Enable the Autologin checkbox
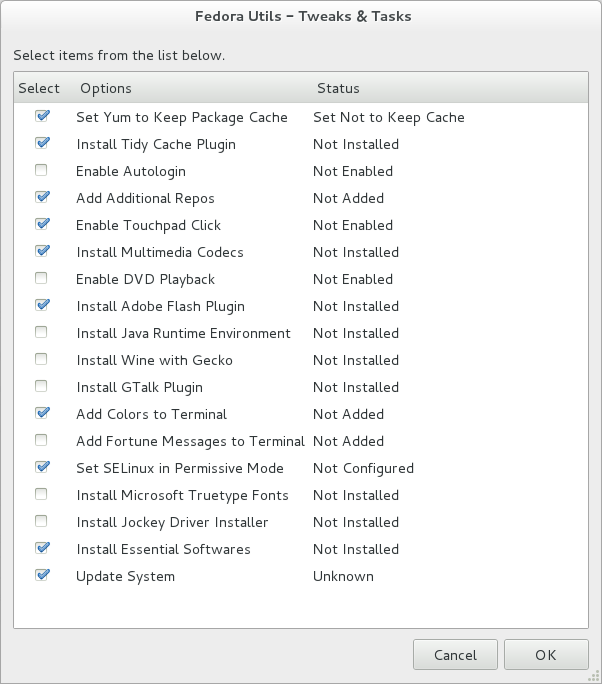This screenshot has height=684, width=602. (41, 171)
